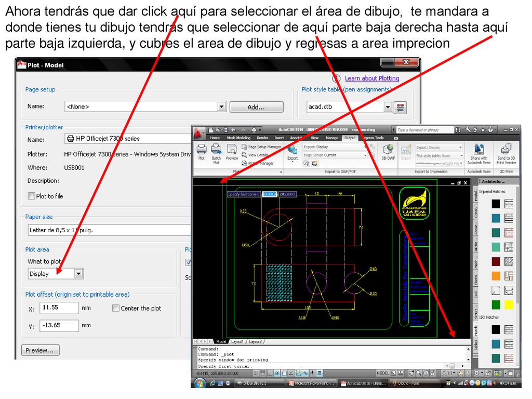The width and height of the screenshot is (532, 399).
Task: Click View Details in the Plot panel
Action: tap(255, 155)
